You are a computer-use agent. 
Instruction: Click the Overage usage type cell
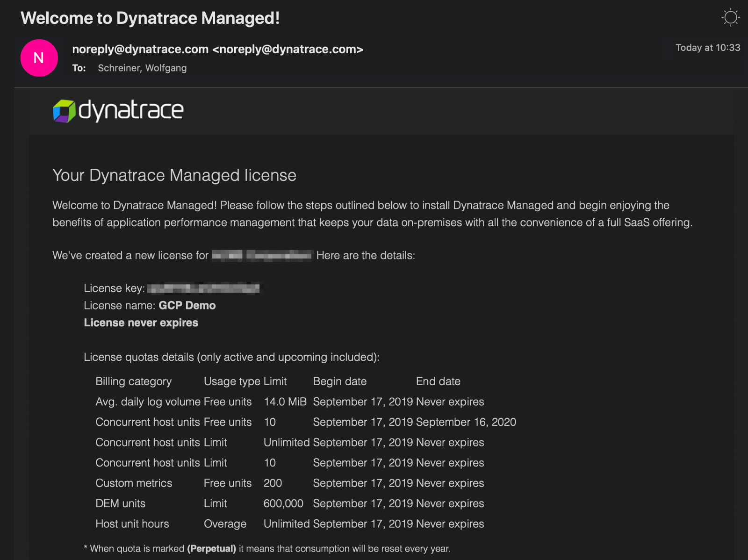(225, 524)
